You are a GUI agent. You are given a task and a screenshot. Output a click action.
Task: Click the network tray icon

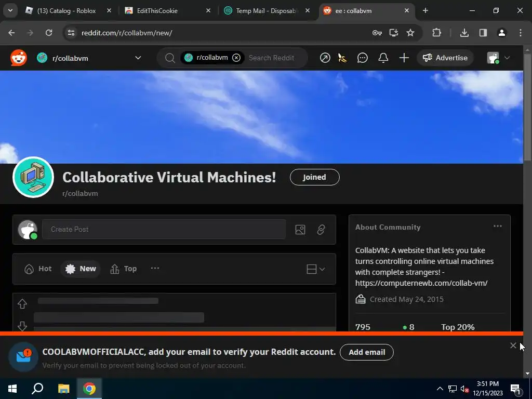coord(453,389)
